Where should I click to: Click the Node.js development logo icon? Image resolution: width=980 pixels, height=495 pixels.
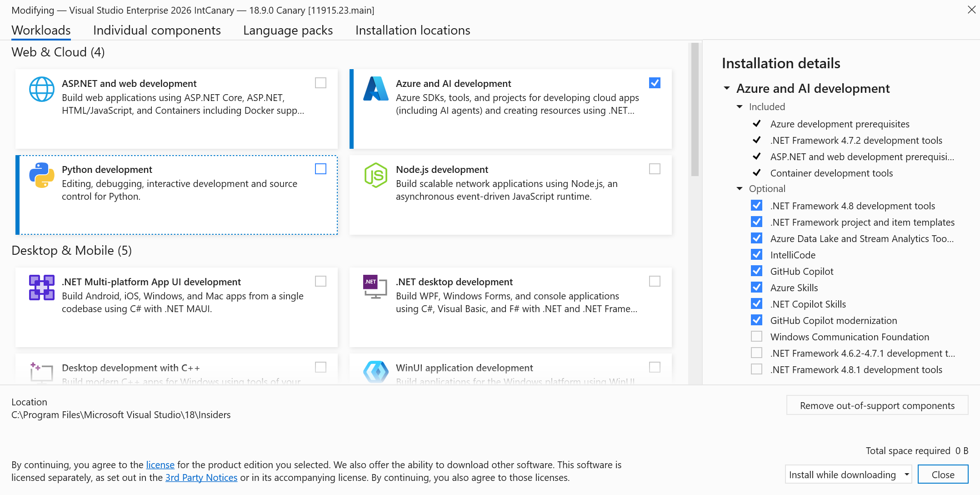coord(376,175)
